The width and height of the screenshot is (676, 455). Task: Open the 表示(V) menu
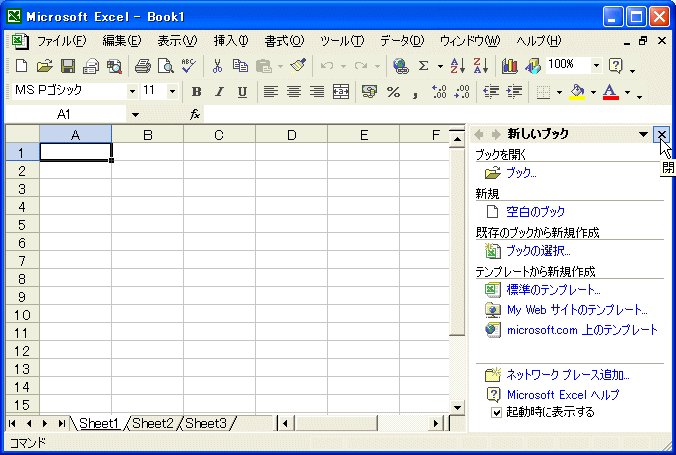177,41
